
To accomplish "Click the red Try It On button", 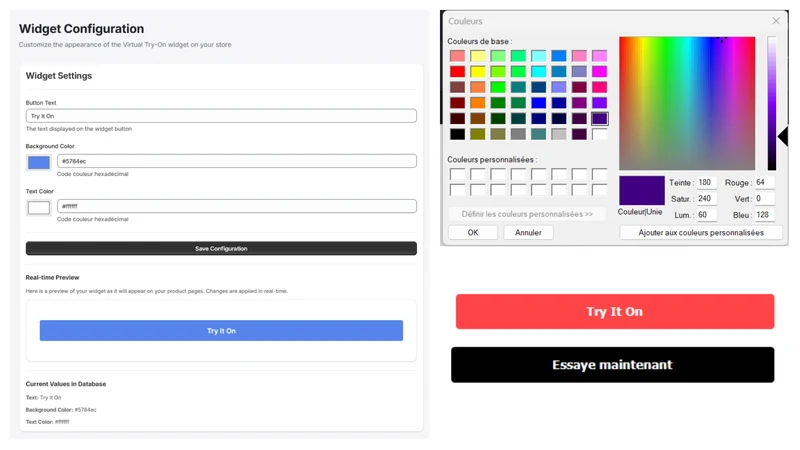I will (x=615, y=311).
